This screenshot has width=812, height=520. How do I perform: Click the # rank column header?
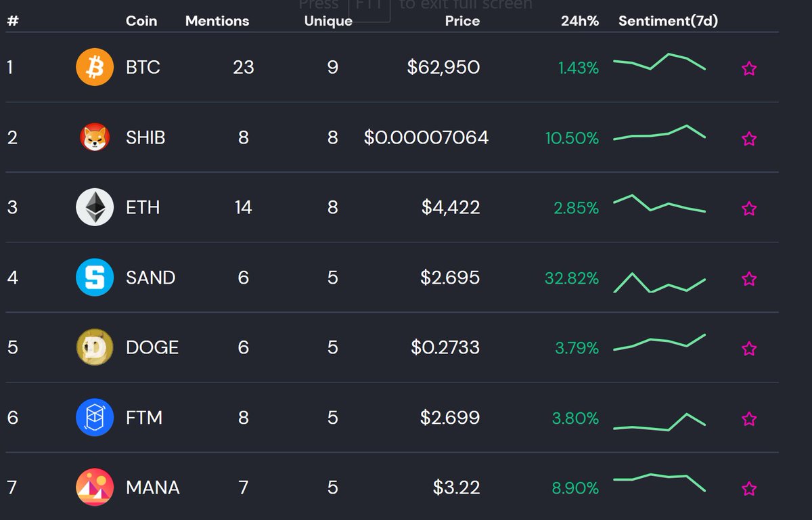(x=12, y=21)
